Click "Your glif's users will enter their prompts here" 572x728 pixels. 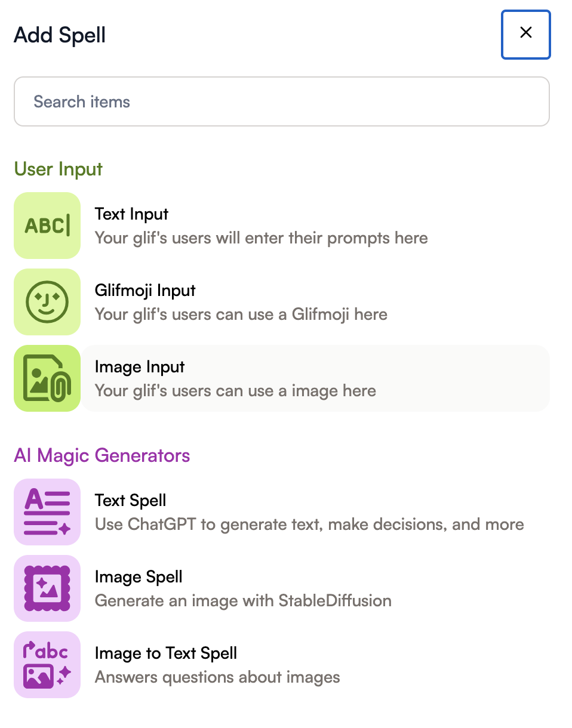261,238
